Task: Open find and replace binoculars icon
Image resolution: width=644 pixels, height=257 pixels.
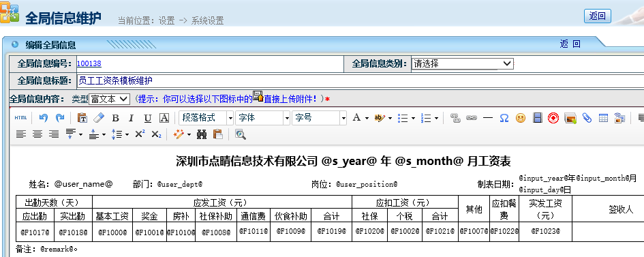Action: (201, 134)
